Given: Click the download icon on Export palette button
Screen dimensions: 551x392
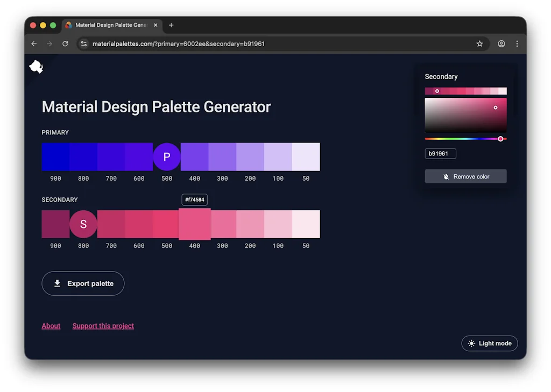Looking at the screenshot, I should coord(57,283).
